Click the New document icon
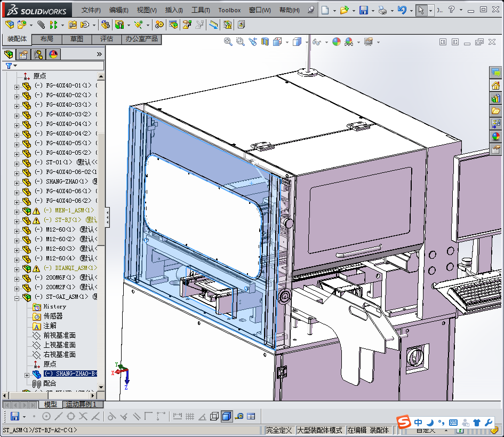The width and height of the screenshot is (504, 437). click(325, 10)
